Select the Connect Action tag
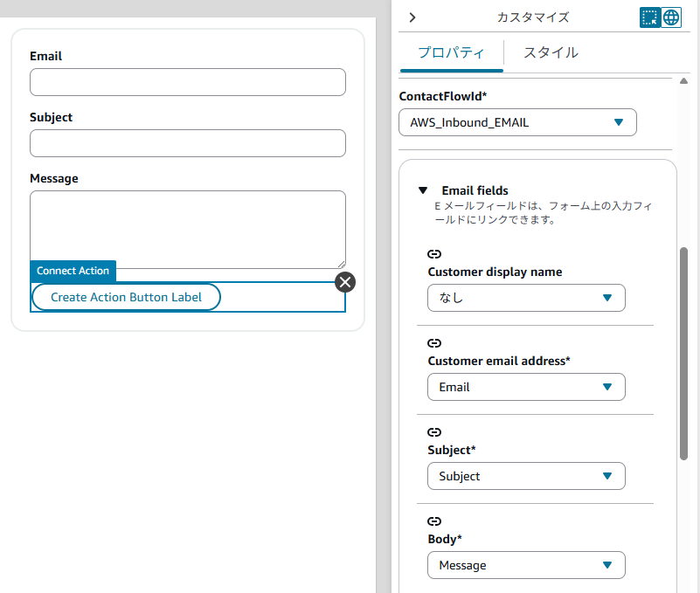This screenshot has width=700, height=593. click(x=73, y=271)
